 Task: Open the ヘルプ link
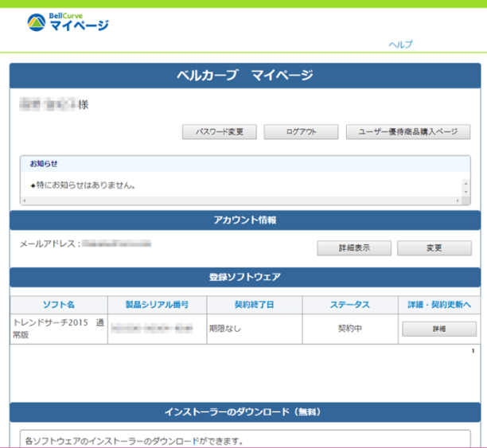400,45
